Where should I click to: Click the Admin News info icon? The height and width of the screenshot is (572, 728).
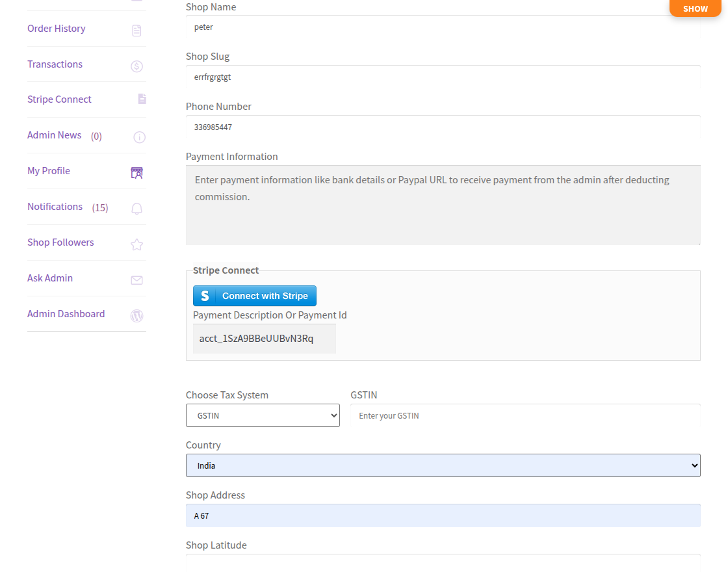click(139, 137)
